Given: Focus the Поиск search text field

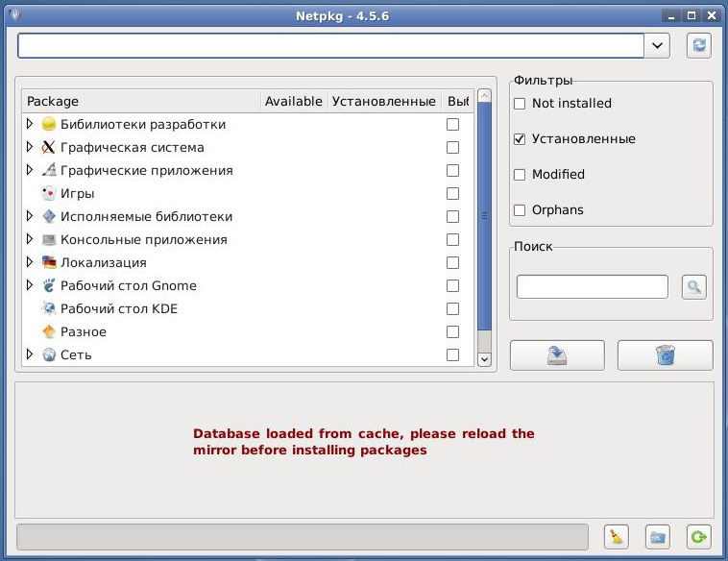Looking at the screenshot, I should (x=592, y=287).
